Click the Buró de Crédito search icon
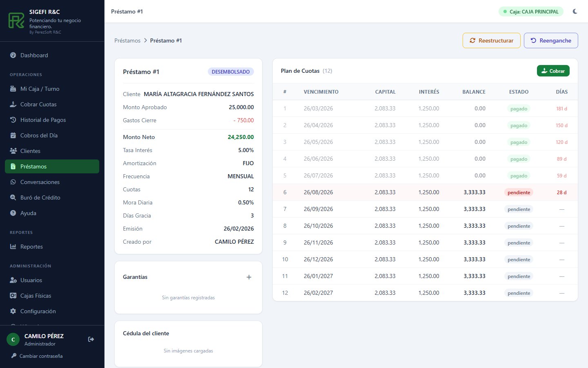This screenshot has width=588, height=368. tap(13, 197)
